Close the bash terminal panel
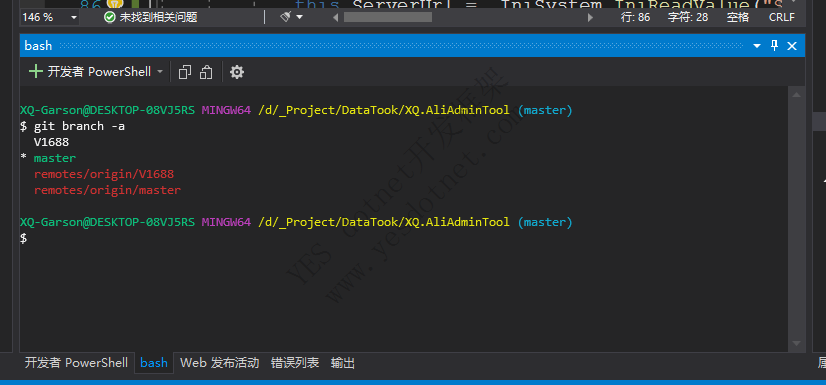Image resolution: width=826 pixels, height=385 pixels. coord(792,46)
